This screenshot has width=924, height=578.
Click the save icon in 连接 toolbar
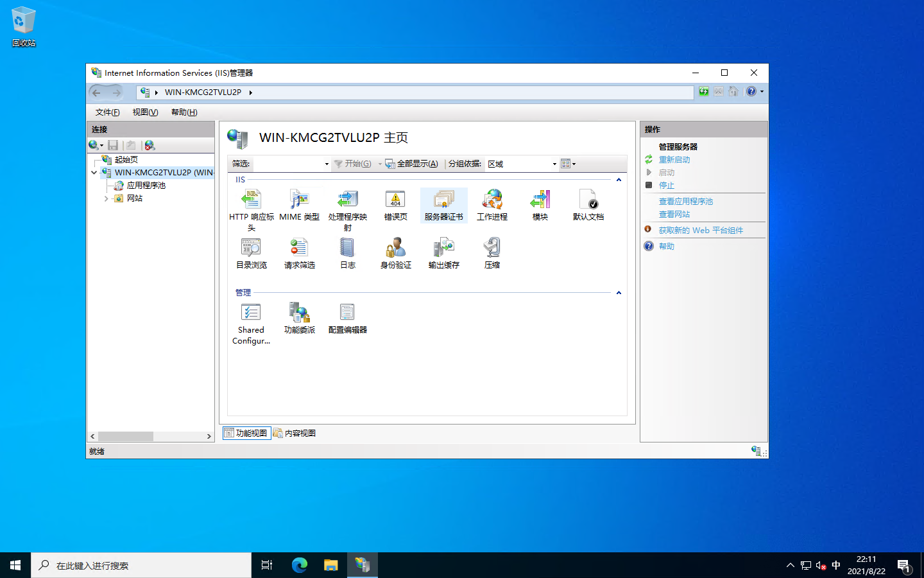[113, 145]
